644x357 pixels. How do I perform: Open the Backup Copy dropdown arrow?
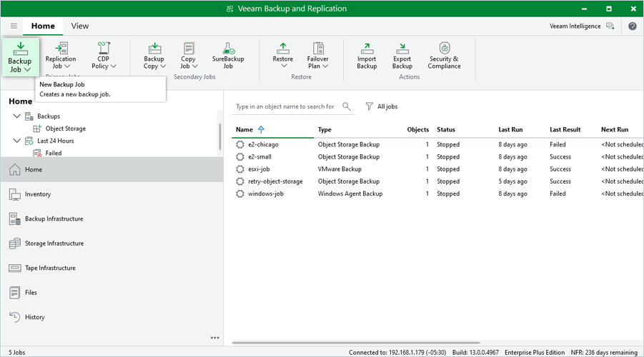pos(163,66)
